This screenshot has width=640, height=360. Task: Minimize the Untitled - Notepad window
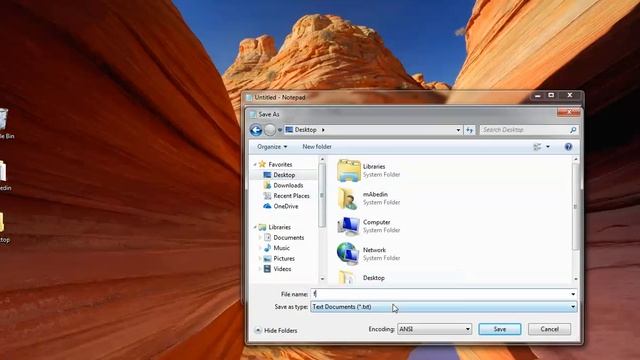[538, 95]
